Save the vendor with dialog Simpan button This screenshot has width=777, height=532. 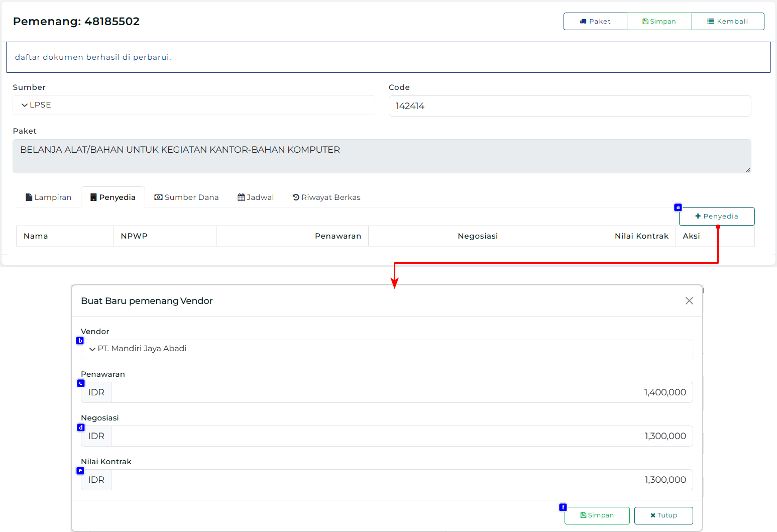(x=597, y=515)
